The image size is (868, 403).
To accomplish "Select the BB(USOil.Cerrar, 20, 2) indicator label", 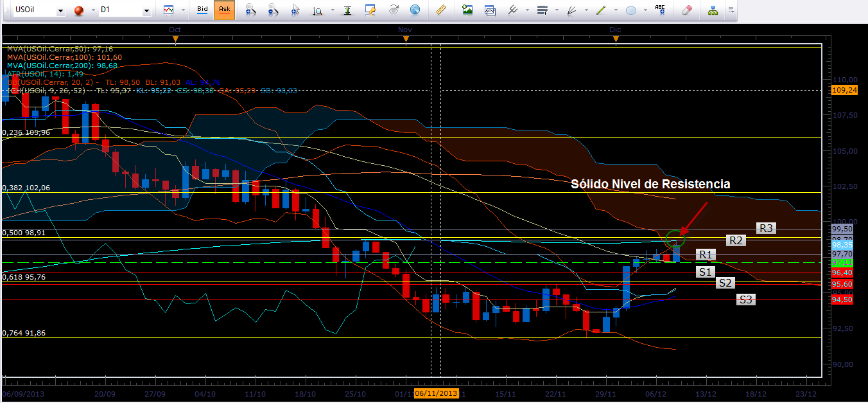I will pyautogui.click(x=114, y=82).
